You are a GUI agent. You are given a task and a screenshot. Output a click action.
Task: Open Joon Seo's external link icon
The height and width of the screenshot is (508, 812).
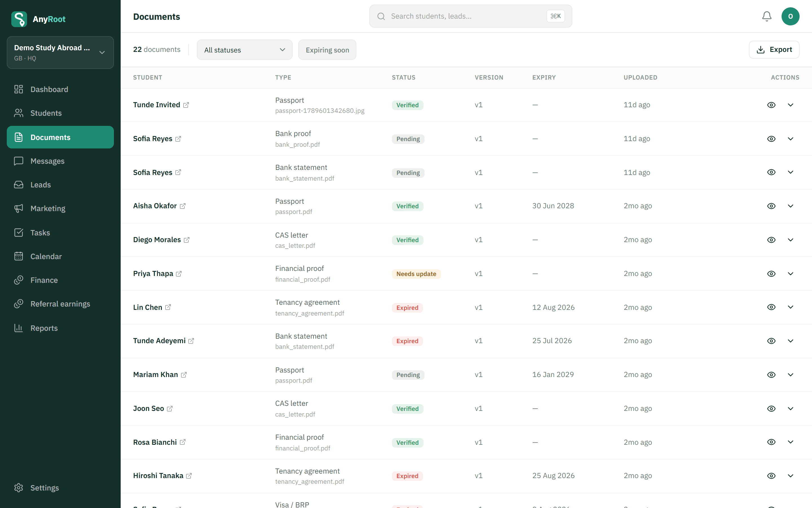pyautogui.click(x=170, y=409)
